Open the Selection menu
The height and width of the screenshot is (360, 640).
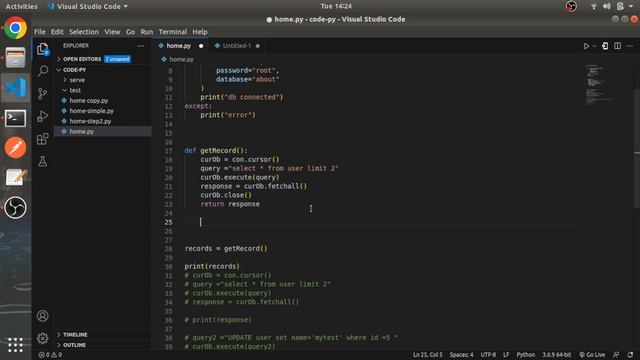tap(84, 32)
